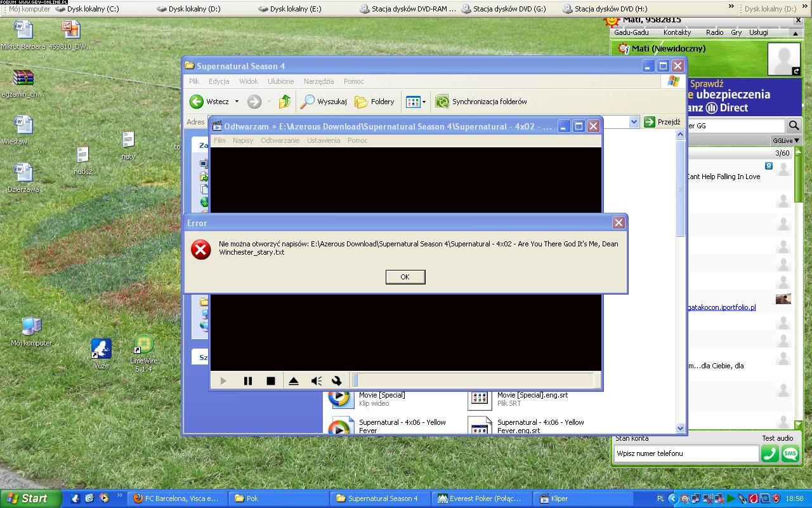Click the eject/open file icon in player
Screen dimensions: 812x508
coord(293,381)
